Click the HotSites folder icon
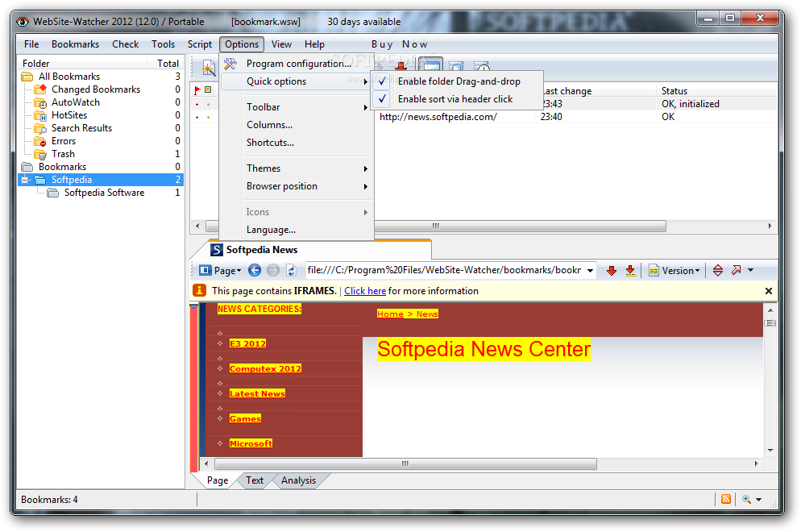Image resolution: width=801 pixels, height=532 pixels. coord(40,115)
